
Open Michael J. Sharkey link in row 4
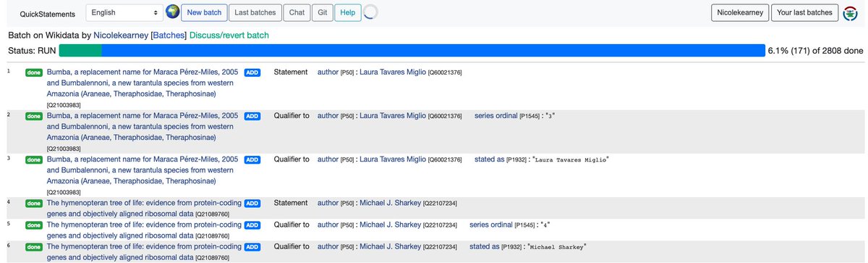point(391,203)
